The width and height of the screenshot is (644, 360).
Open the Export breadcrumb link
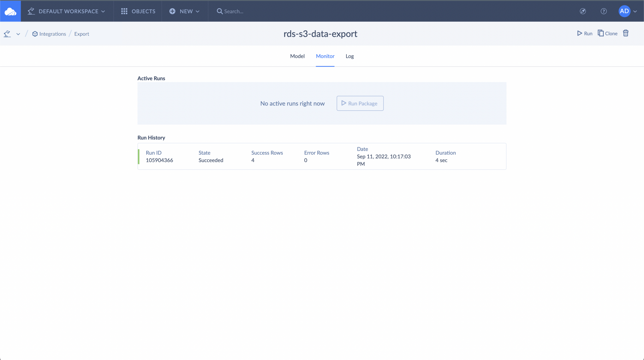[x=81, y=34]
